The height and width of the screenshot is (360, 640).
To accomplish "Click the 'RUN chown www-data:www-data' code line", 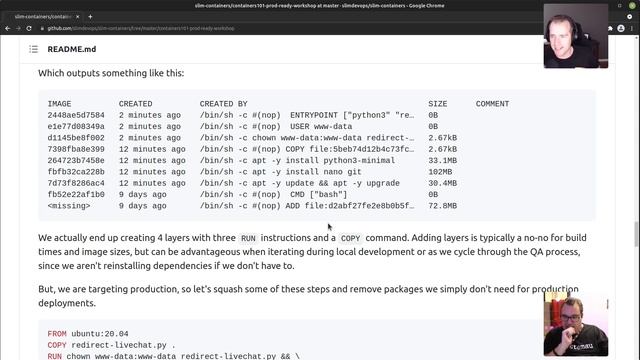I will pos(173,356).
